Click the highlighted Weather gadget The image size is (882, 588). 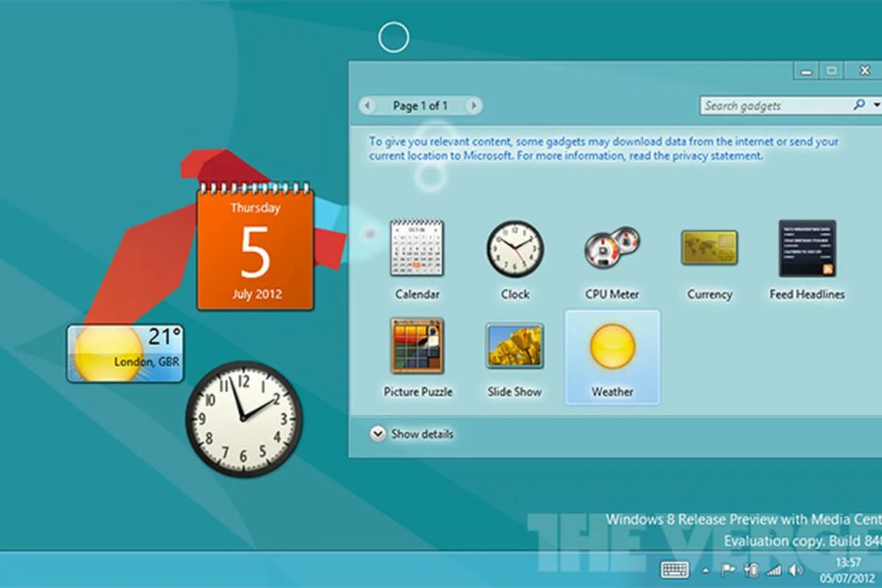[x=612, y=356]
